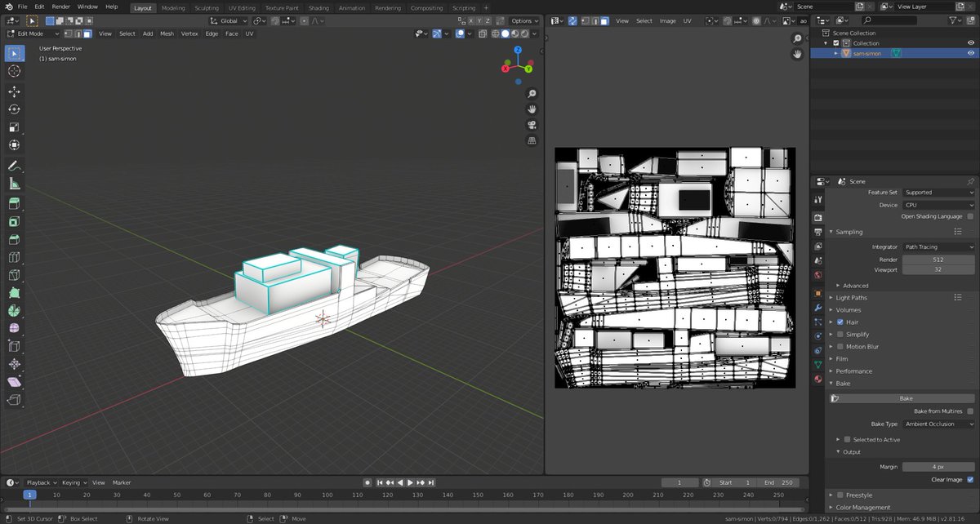Open Tool settings properties tab

click(817, 199)
